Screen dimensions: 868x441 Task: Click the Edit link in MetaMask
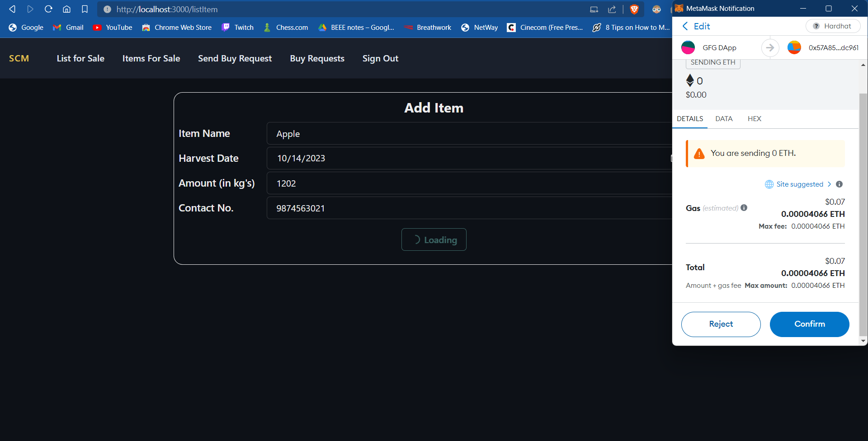tap(702, 26)
